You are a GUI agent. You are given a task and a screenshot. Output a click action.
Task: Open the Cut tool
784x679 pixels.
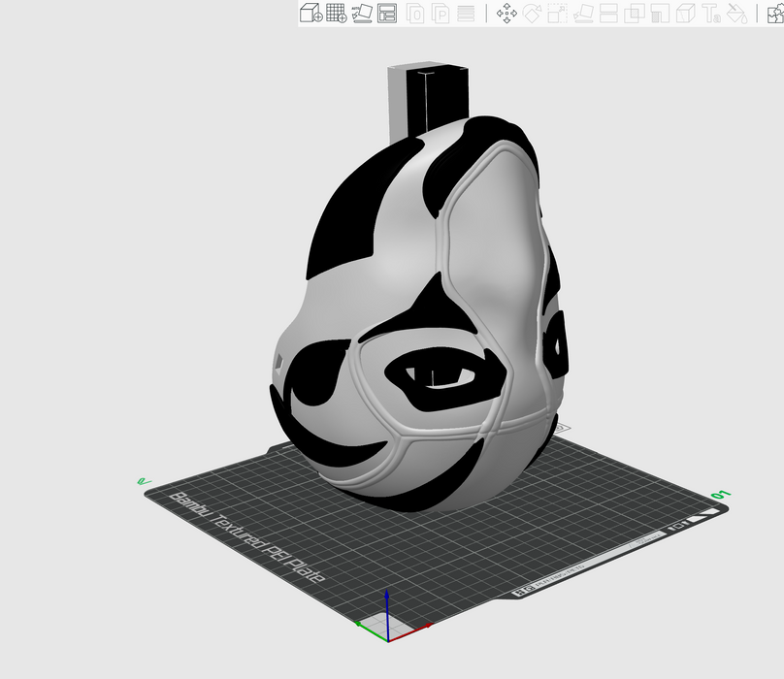(609, 13)
